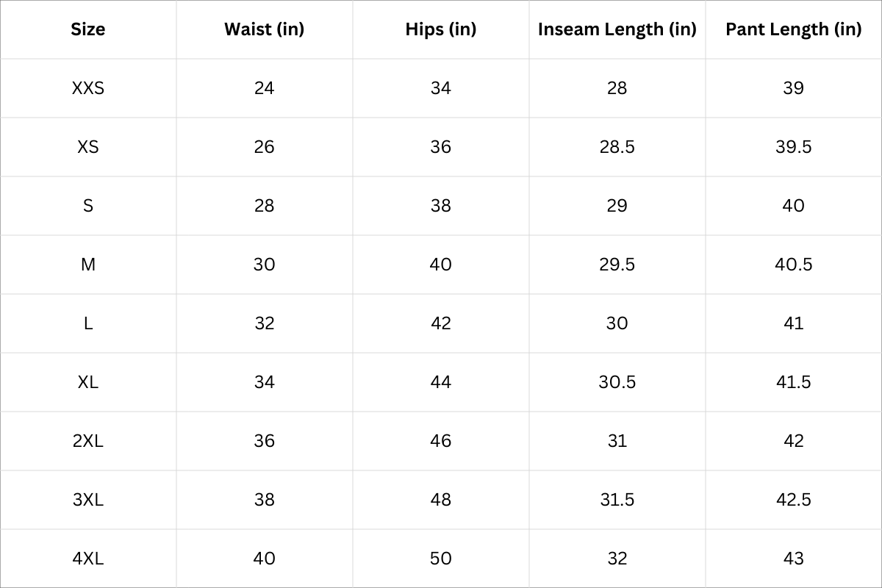The width and height of the screenshot is (882, 588).
Task: Click the Size column header
Action: coord(88,29)
